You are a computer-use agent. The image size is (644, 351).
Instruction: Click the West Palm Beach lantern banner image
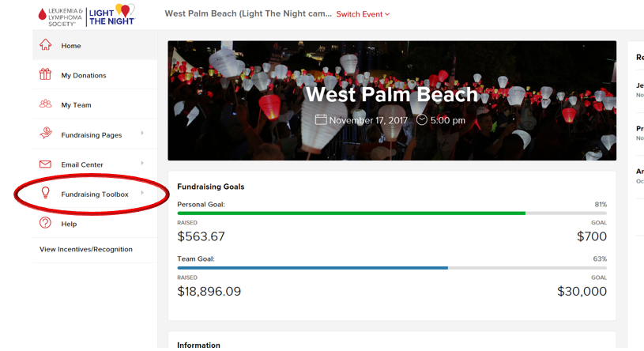392,100
